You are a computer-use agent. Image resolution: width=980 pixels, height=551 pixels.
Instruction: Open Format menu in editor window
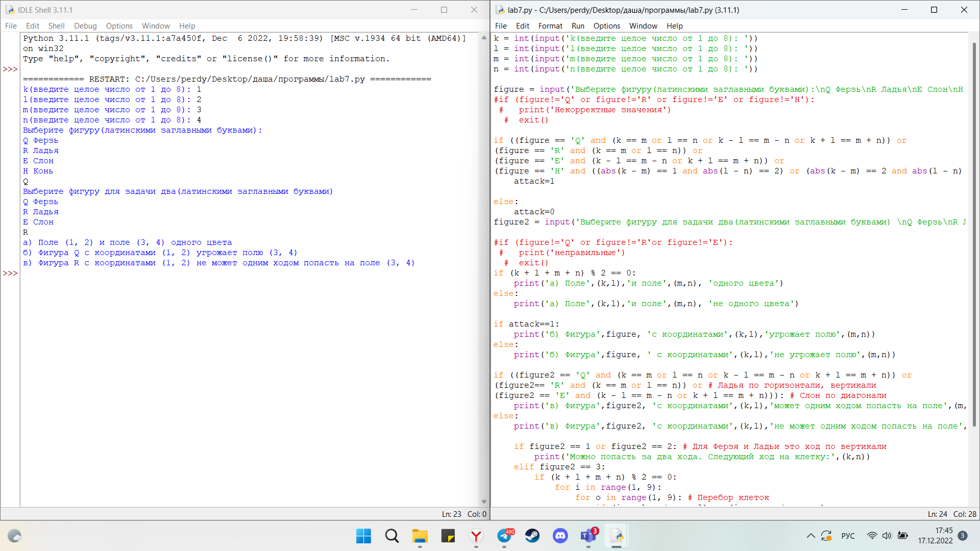550,26
